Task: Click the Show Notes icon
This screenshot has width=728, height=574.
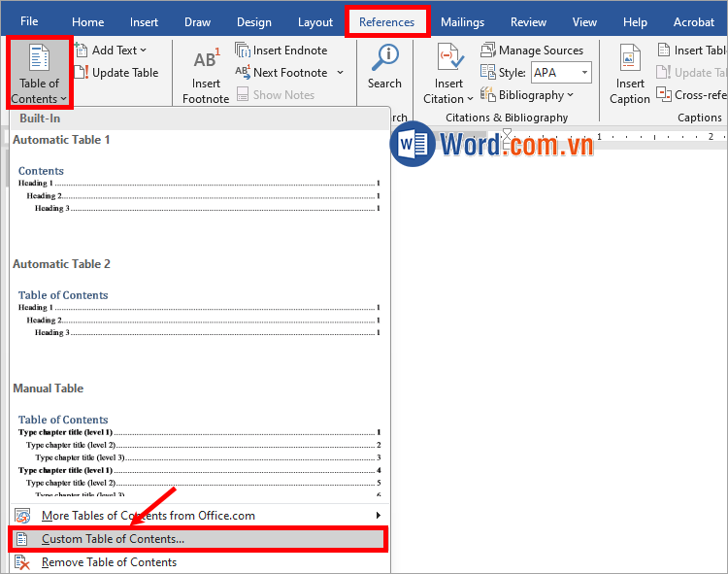Action: (x=243, y=94)
